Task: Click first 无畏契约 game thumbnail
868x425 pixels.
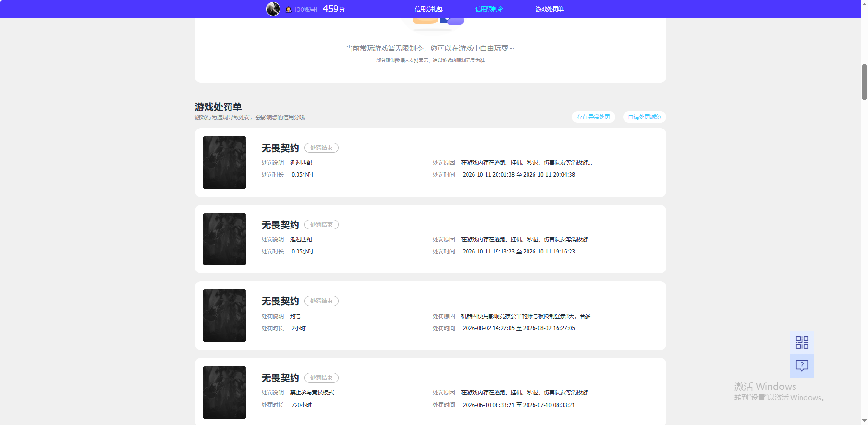Action: [225, 162]
